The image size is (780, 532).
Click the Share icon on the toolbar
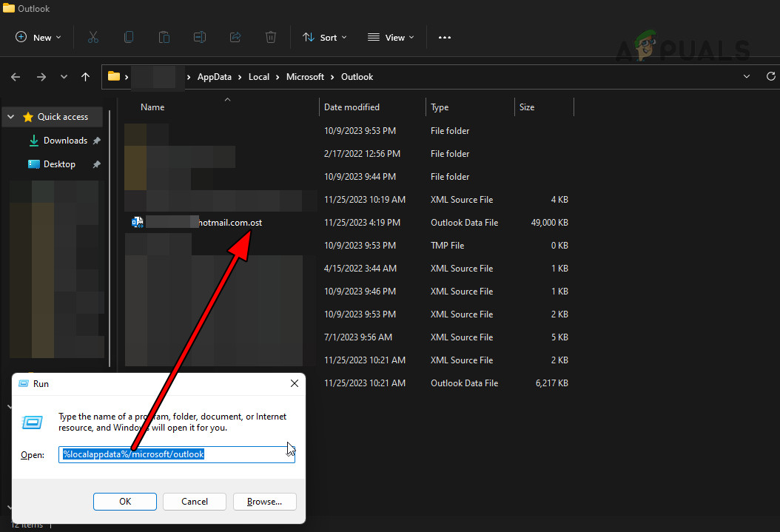235,36
